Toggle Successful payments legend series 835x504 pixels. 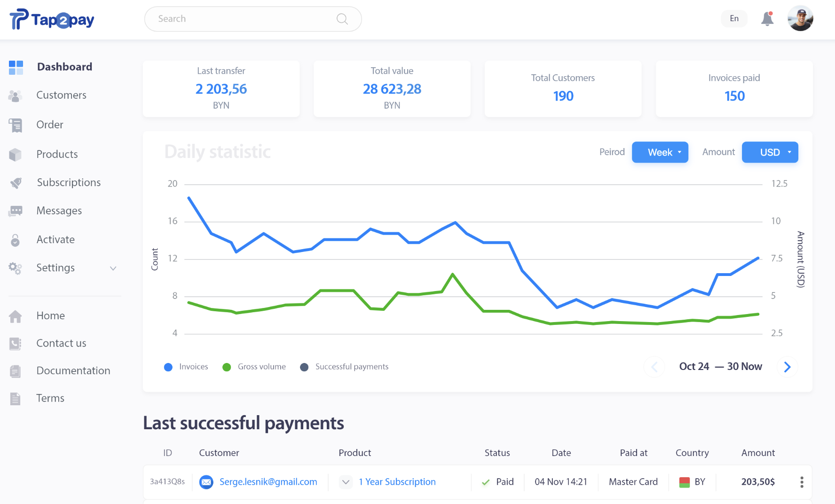click(x=344, y=367)
